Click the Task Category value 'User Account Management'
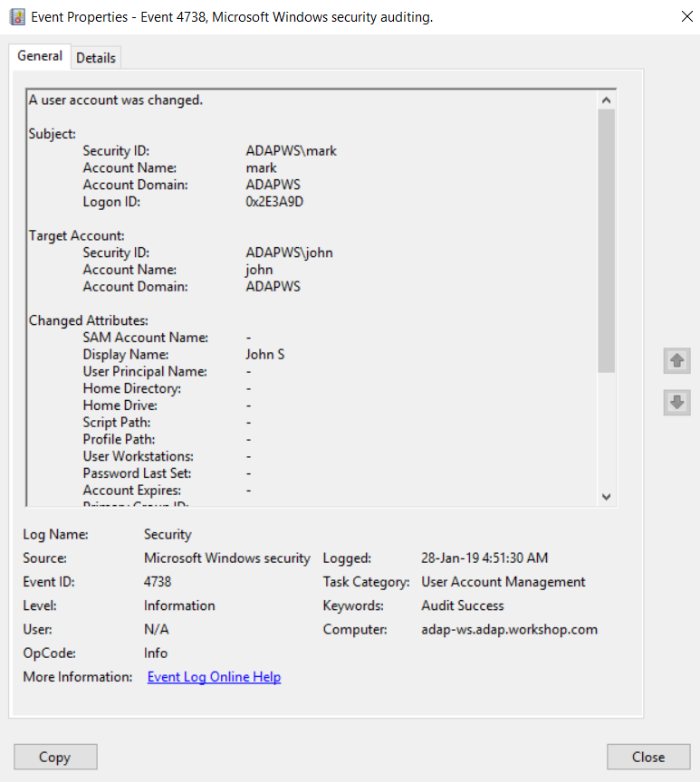700x782 pixels. [503, 582]
